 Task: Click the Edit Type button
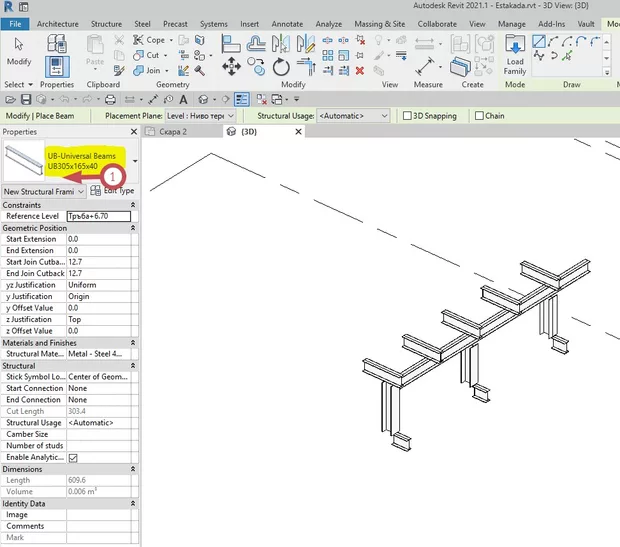[110, 190]
